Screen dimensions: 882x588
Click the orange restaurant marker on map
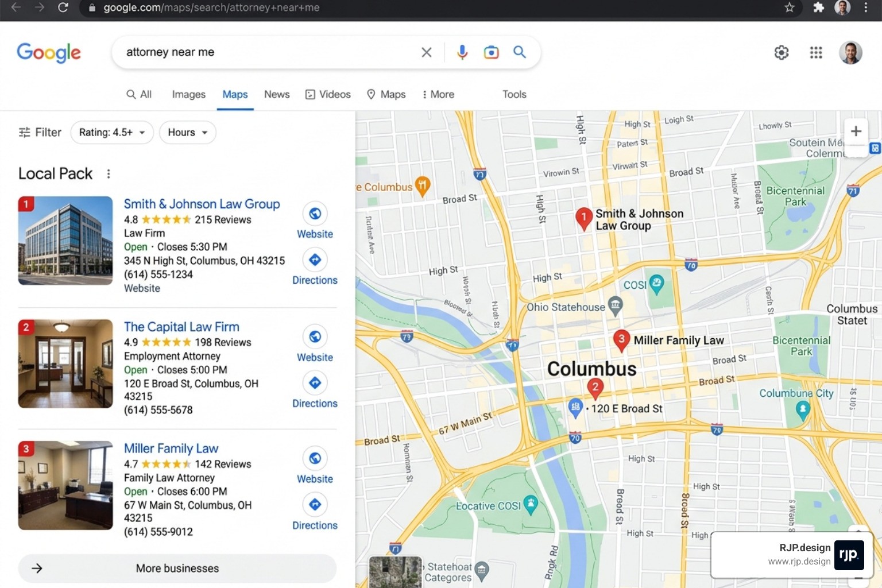423,186
